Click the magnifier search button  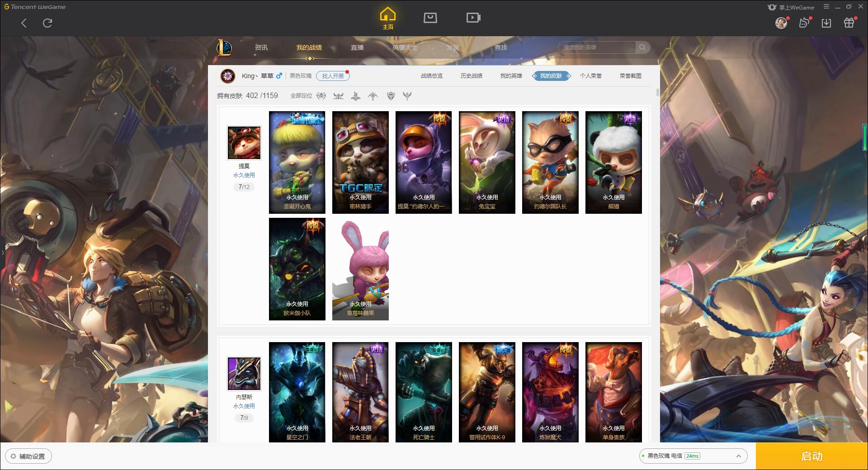click(642, 47)
